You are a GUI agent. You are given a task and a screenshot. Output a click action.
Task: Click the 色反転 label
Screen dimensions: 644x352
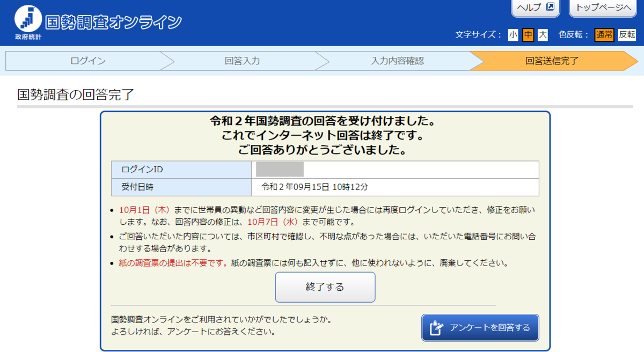point(574,35)
